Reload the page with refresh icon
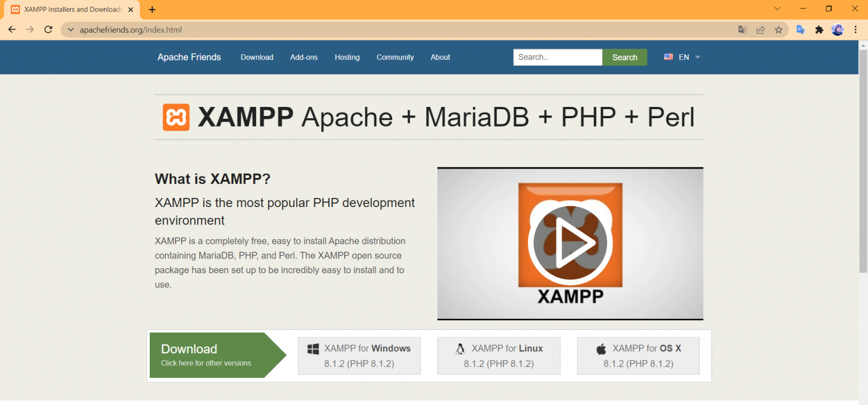The height and width of the screenshot is (405, 868). (x=49, y=29)
